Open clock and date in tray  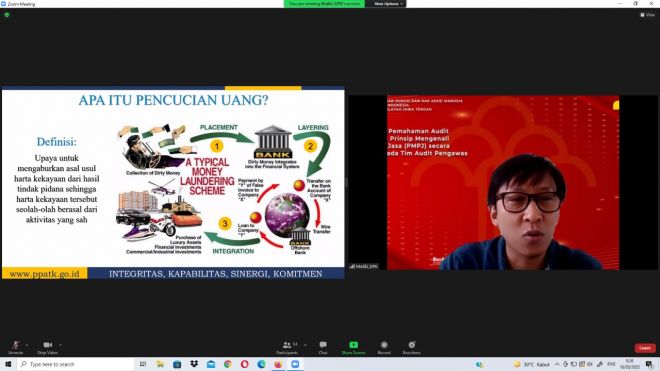click(630, 364)
